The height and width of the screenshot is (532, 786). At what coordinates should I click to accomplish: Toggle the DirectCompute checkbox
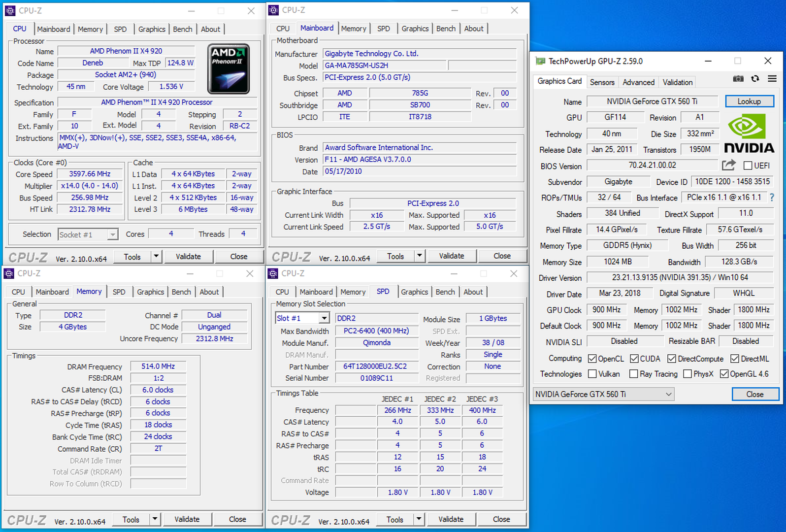(x=672, y=359)
